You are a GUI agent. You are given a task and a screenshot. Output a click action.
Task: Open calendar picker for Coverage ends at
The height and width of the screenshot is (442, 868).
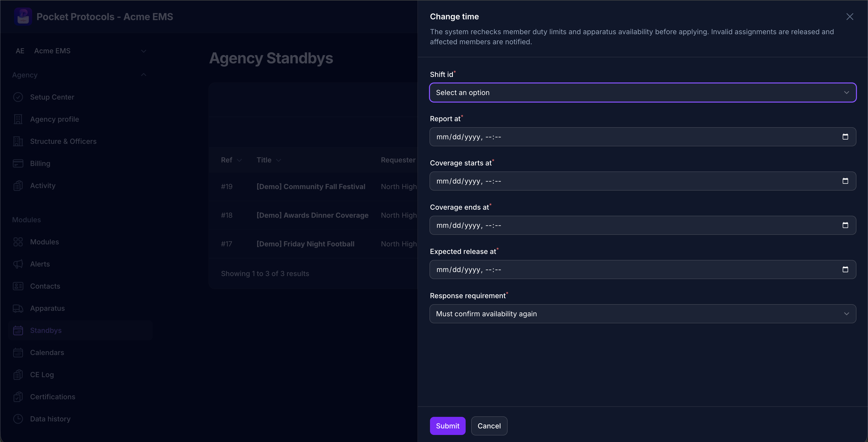[x=845, y=225]
